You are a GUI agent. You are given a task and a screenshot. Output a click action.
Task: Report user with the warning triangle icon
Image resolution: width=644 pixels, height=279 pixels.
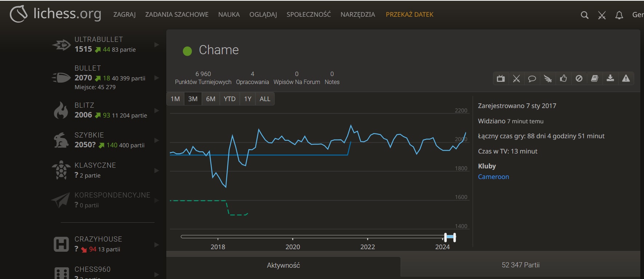click(626, 79)
